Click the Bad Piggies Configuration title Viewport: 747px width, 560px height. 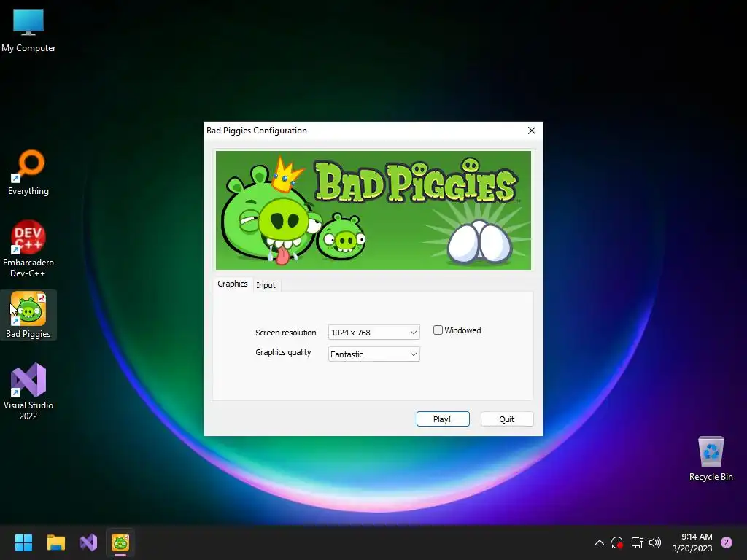[x=257, y=131]
